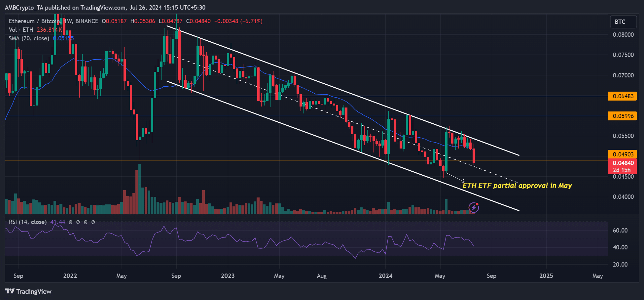Click the 0.04903 orange price label
This screenshot has height=300, width=644.
623,154
